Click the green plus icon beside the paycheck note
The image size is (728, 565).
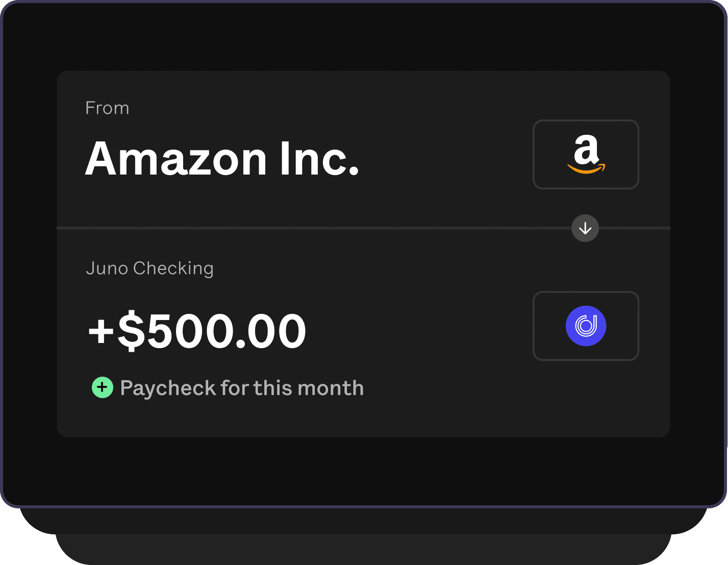(102, 388)
